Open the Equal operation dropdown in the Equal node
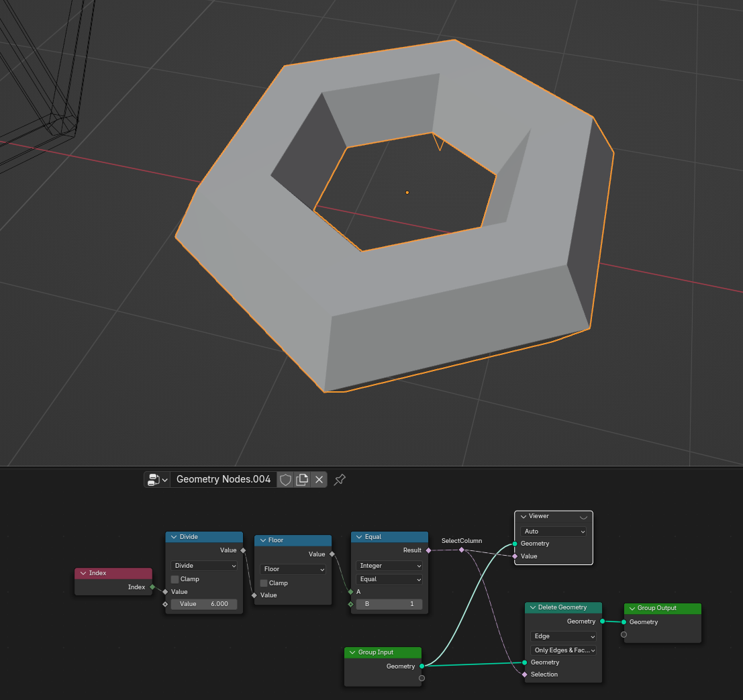Viewport: 743px width, 700px height. [x=389, y=579]
